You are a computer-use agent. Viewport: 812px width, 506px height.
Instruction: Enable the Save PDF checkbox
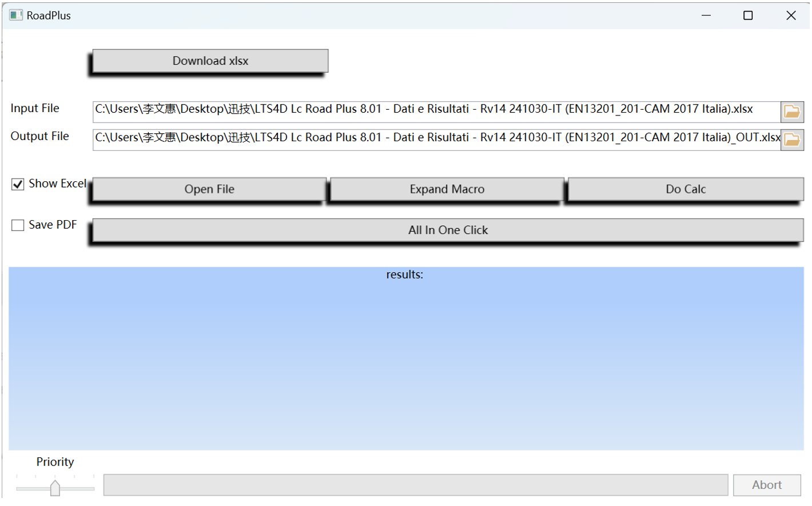(18, 225)
